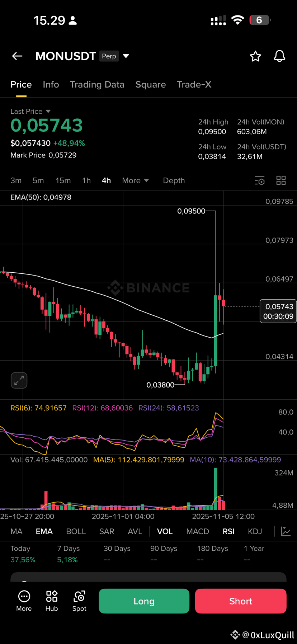297x644 pixels.
Task: Toggle the RSI indicator
Action: (x=228, y=531)
